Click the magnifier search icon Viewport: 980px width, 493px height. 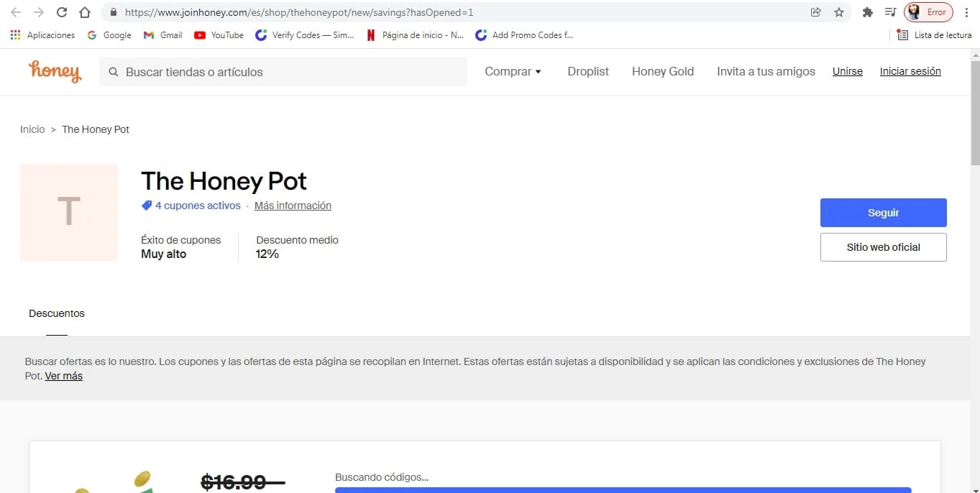(x=114, y=72)
